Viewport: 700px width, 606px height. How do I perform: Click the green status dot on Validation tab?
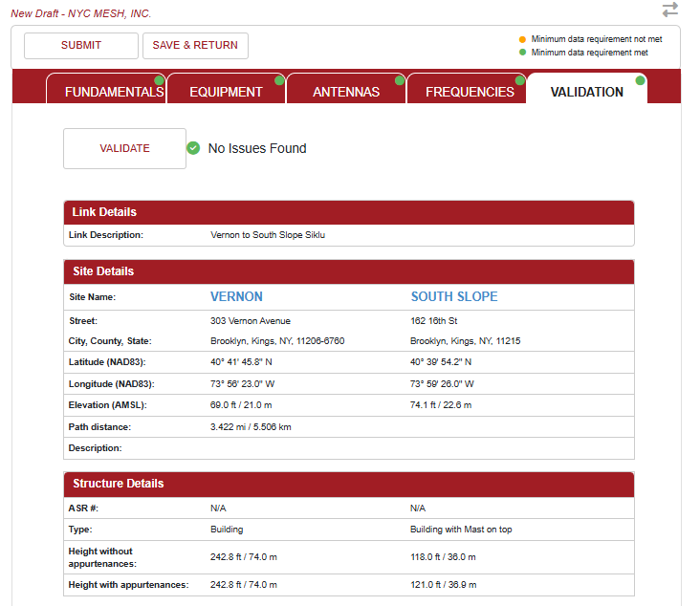coord(641,79)
